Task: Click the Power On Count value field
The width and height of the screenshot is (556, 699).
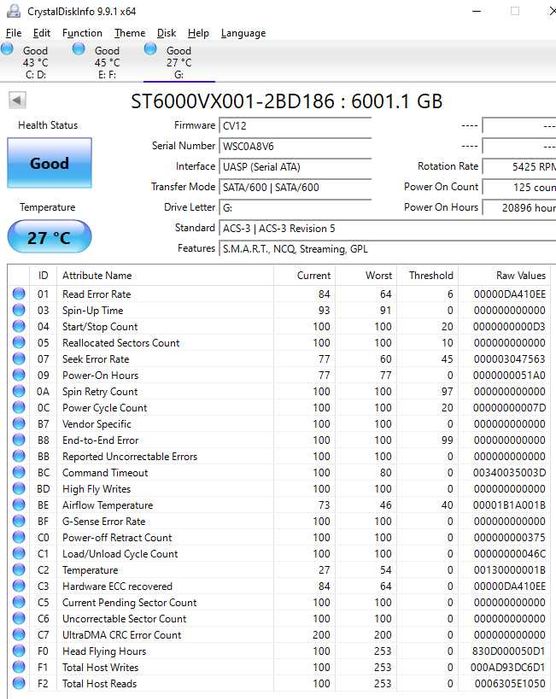Action: point(519,187)
